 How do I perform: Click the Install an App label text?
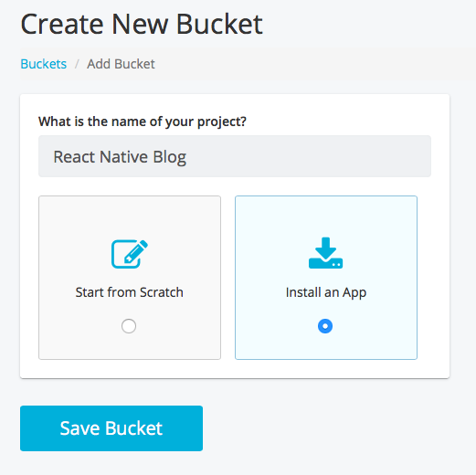pos(326,292)
